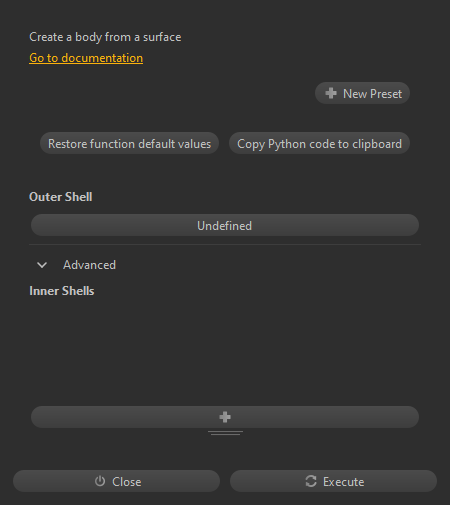Create a New Preset
450x505 pixels.
click(x=362, y=93)
